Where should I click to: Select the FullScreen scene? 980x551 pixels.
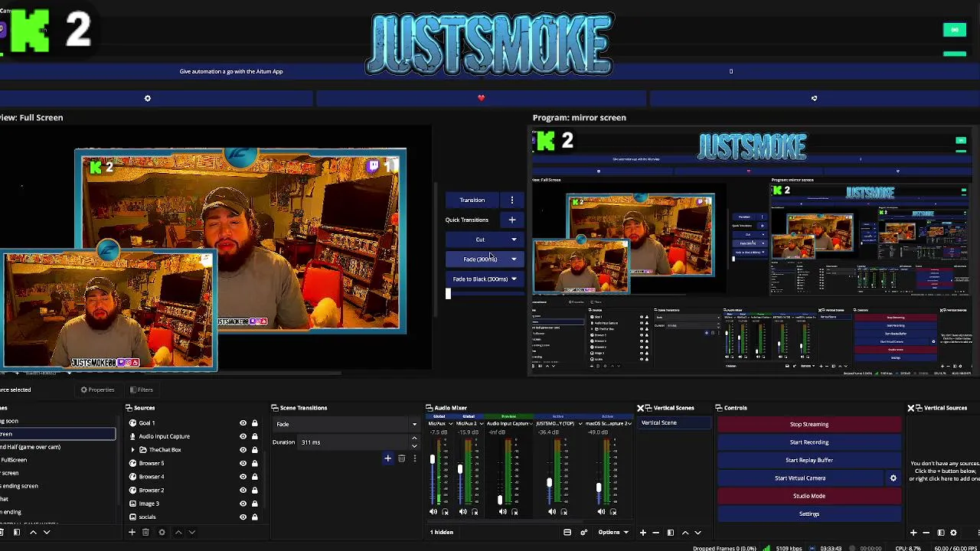coord(57,460)
